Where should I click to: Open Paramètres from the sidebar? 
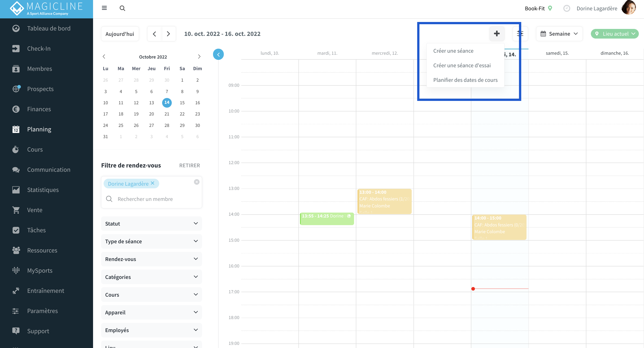(x=46, y=311)
